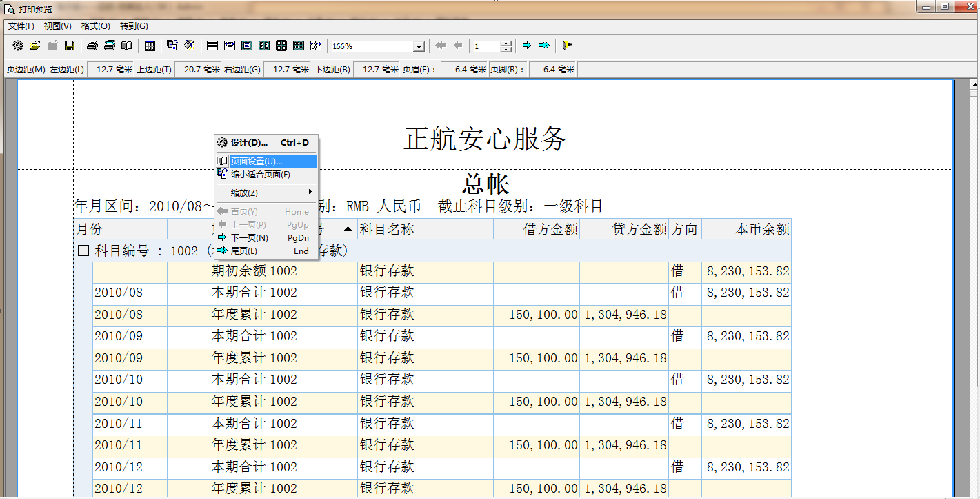Choose 设计(D)... from the context menu
This screenshot has height=499, width=980.
point(266,143)
